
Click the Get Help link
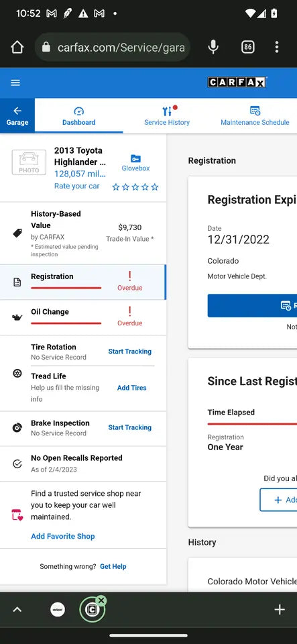point(113,566)
